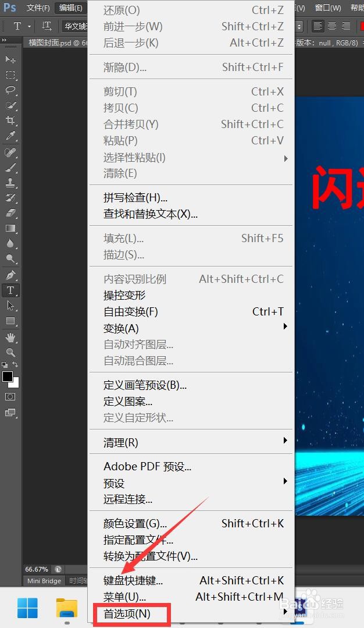This screenshot has width=364, height=628.
Task: Set right text alignment
Action: point(347,26)
